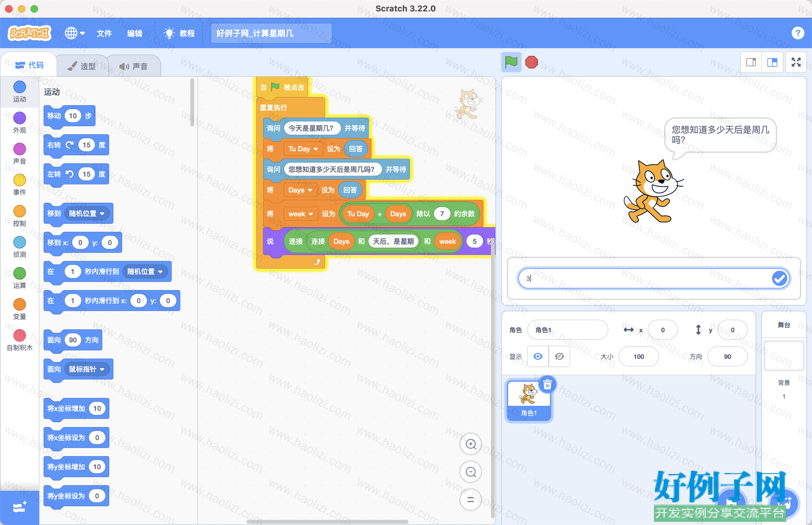Select the 声音 sound block category
The image size is (812, 525).
(19, 153)
